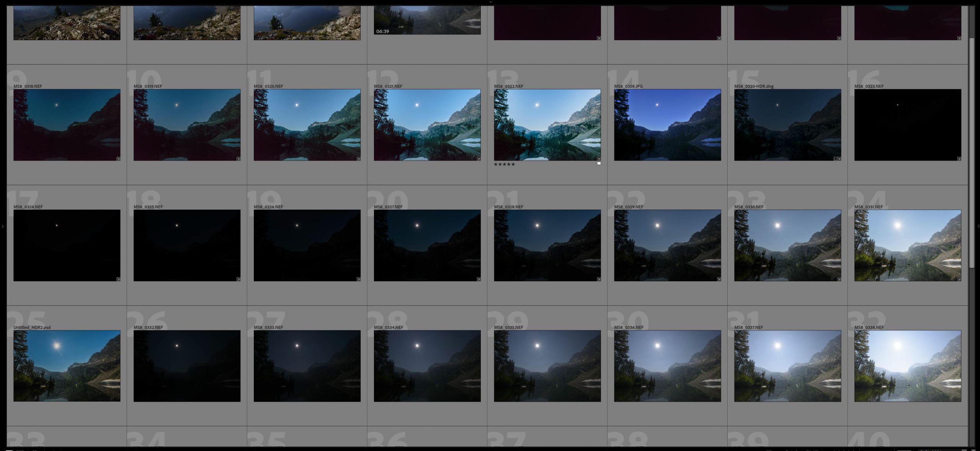Image resolution: width=980 pixels, height=451 pixels.
Task: Click develop adjustments badge on MS8_0328.NEF
Action: click(599, 279)
